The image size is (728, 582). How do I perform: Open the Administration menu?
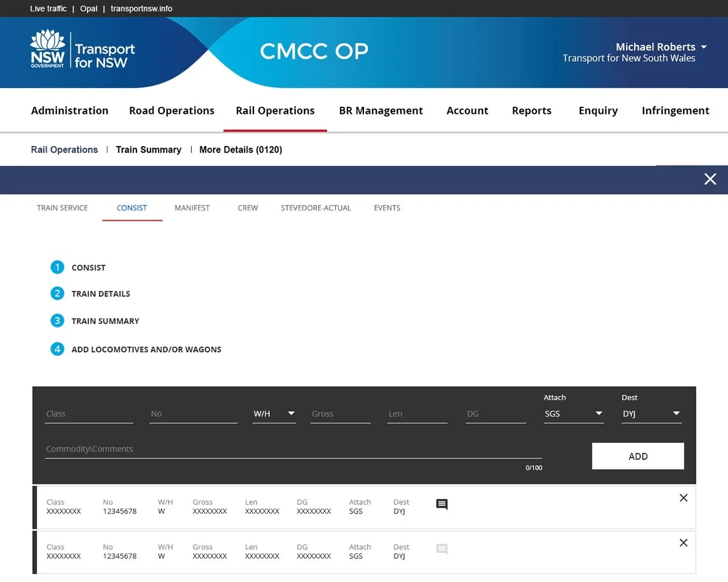coord(70,110)
